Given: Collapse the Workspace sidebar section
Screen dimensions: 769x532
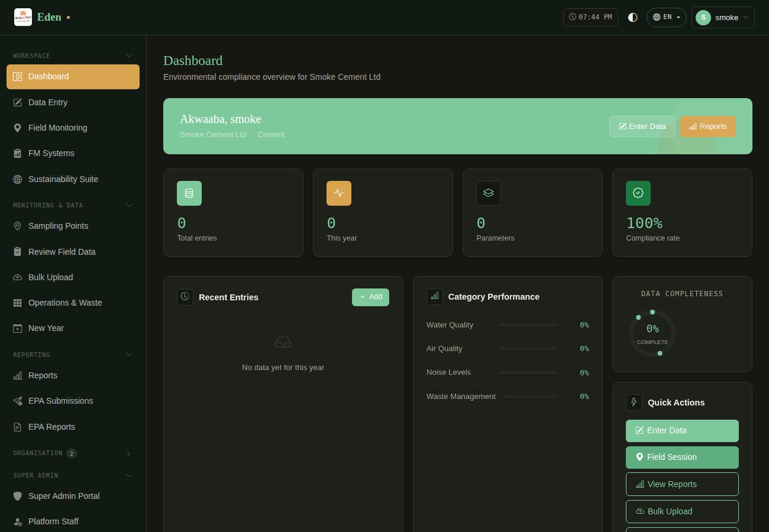Looking at the screenshot, I should 129,55.
